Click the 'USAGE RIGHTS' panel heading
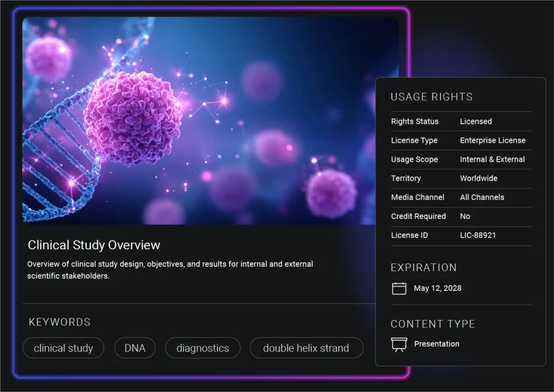 pos(432,97)
